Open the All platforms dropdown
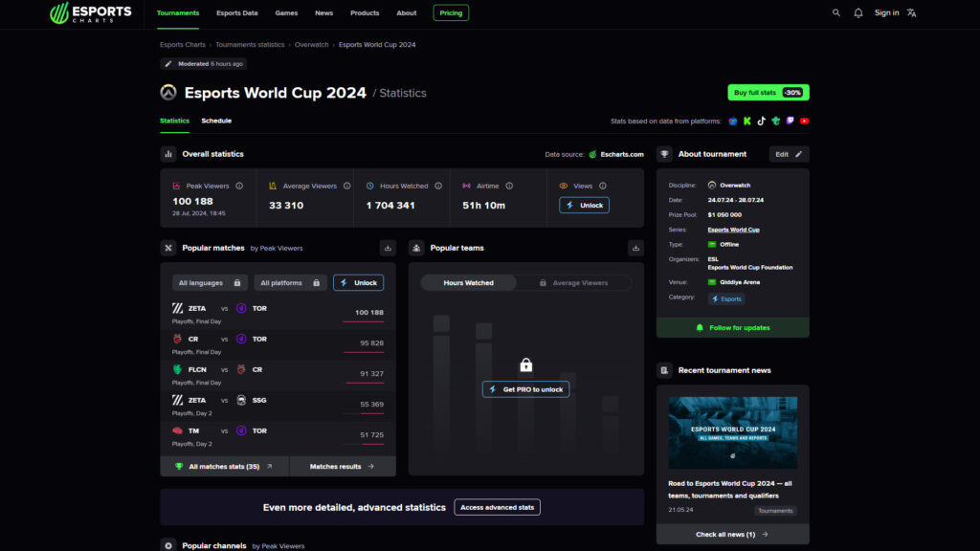 point(289,282)
